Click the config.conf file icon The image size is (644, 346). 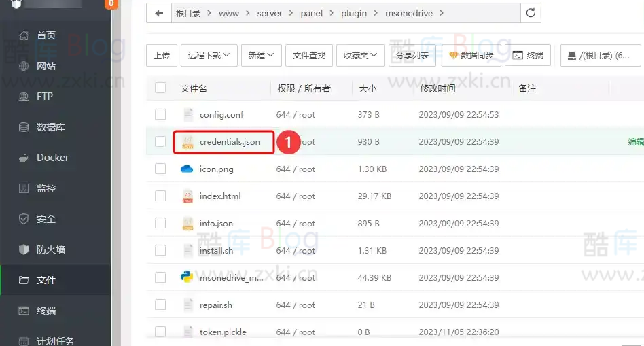pos(187,114)
